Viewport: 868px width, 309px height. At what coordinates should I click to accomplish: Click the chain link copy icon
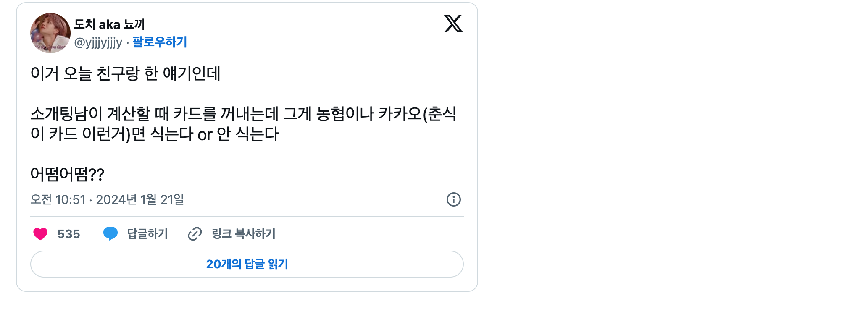(195, 234)
